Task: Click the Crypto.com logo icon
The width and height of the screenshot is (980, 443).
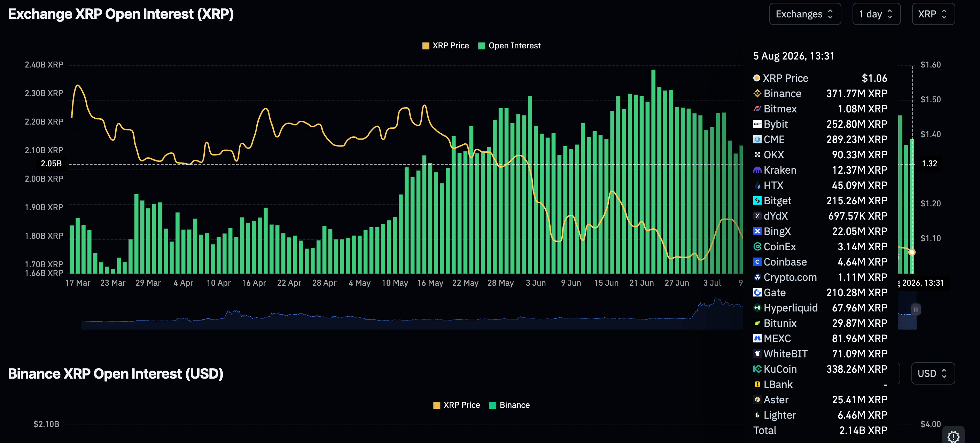Action: pos(757,277)
